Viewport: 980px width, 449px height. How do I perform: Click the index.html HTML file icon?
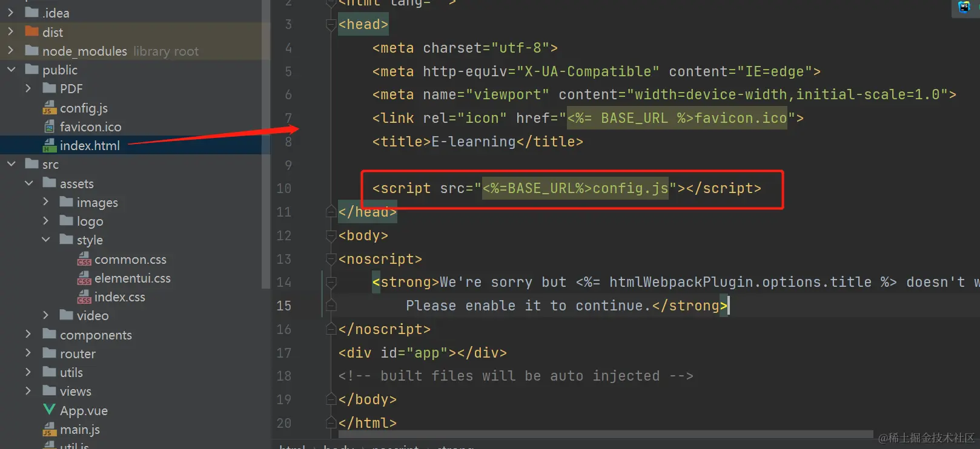(50, 145)
